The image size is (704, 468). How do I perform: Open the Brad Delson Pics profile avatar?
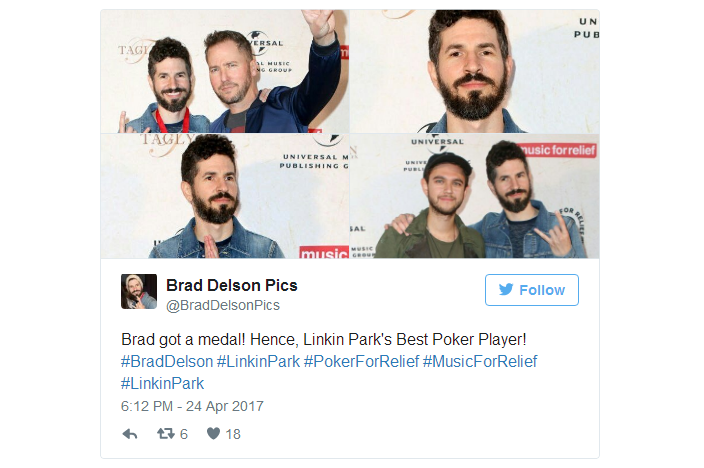point(139,291)
